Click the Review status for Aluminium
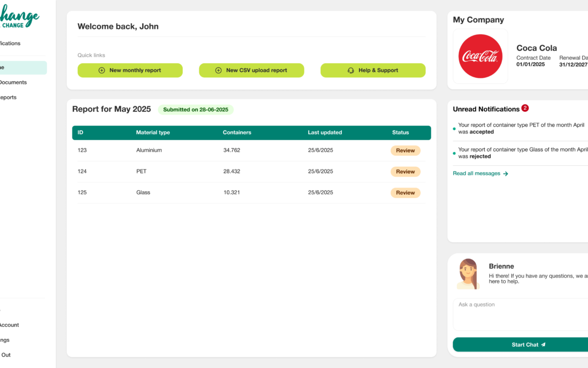Screen dimensions: 588x368 click(406, 150)
